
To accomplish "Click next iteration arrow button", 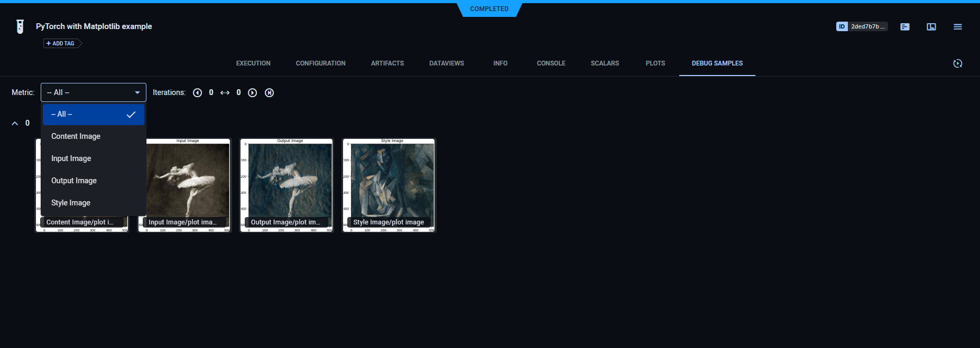I will click(253, 93).
